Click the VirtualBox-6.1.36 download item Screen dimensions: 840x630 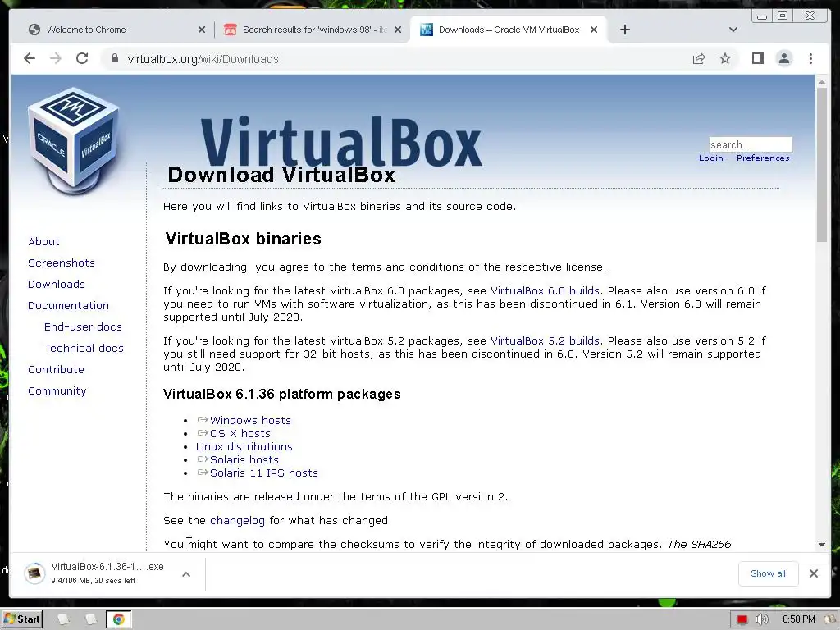point(107,573)
